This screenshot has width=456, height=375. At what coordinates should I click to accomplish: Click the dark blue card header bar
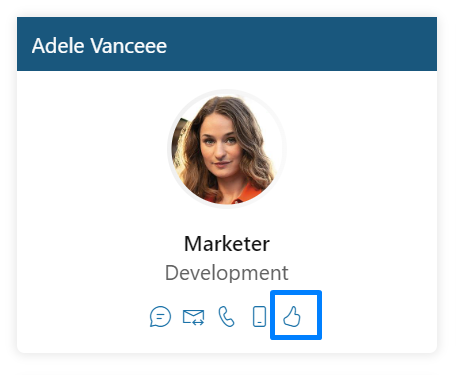tap(227, 44)
